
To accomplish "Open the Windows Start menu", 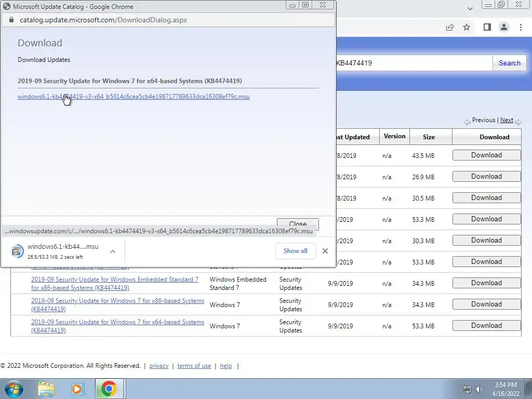I will (x=14, y=389).
